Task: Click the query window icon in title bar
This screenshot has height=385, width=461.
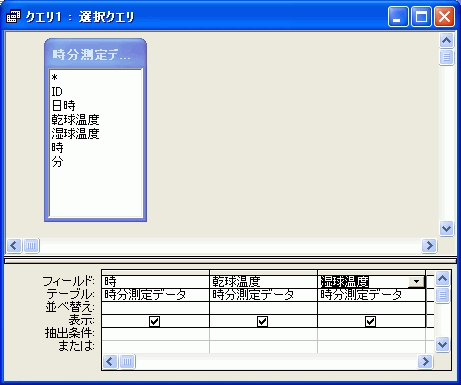Action: (x=13, y=16)
